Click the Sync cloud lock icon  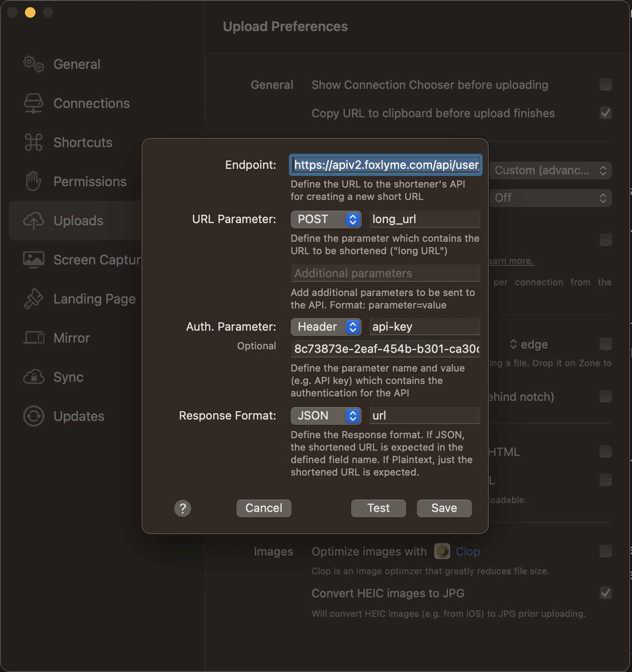(x=34, y=377)
